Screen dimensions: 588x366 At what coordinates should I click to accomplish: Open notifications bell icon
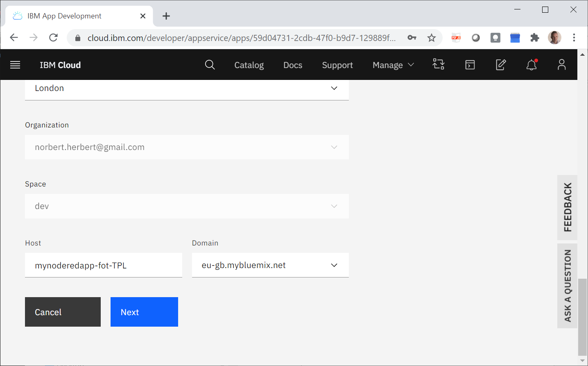pyautogui.click(x=531, y=65)
